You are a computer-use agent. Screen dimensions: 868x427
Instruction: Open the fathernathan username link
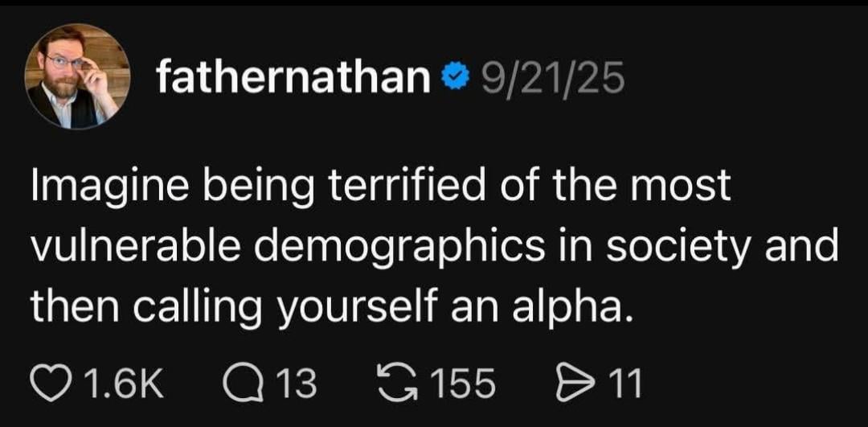(293, 76)
